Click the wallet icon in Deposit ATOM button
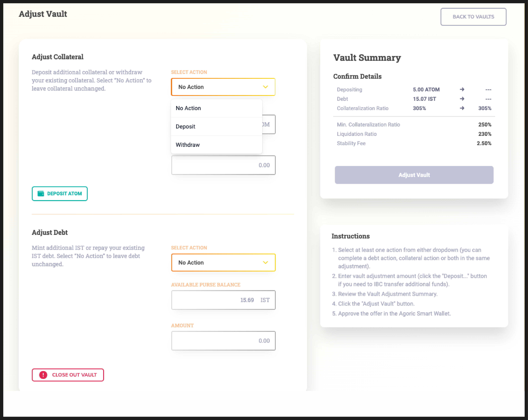 (x=41, y=194)
